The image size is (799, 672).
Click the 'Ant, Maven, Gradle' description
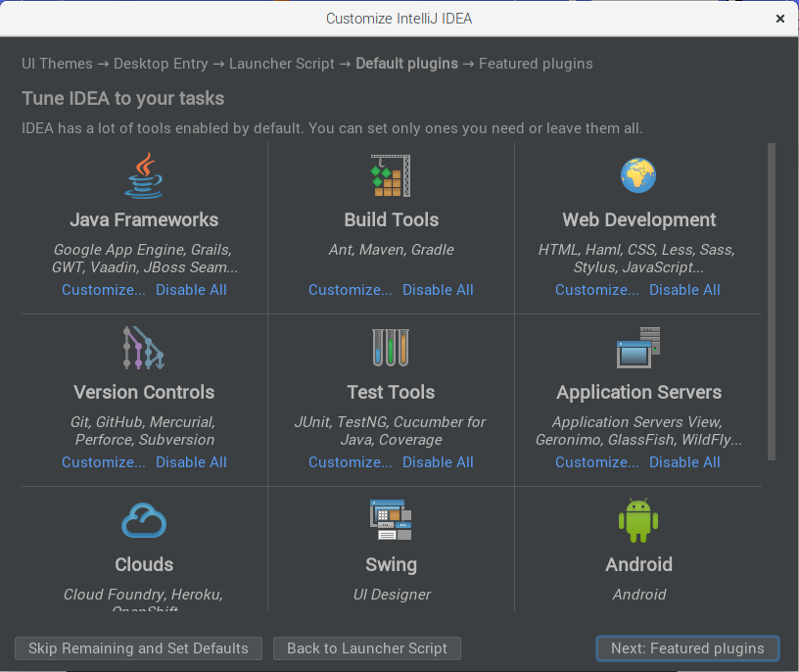click(391, 250)
